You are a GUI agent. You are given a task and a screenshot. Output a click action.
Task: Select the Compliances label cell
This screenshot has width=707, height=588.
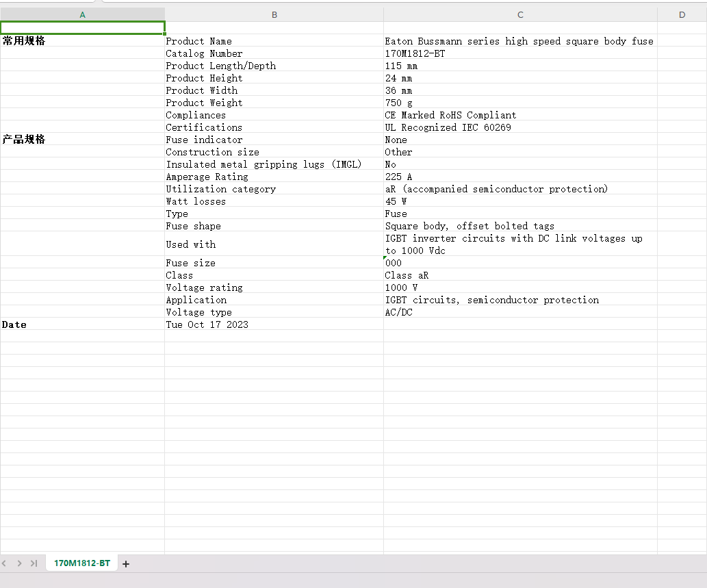click(274, 114)
